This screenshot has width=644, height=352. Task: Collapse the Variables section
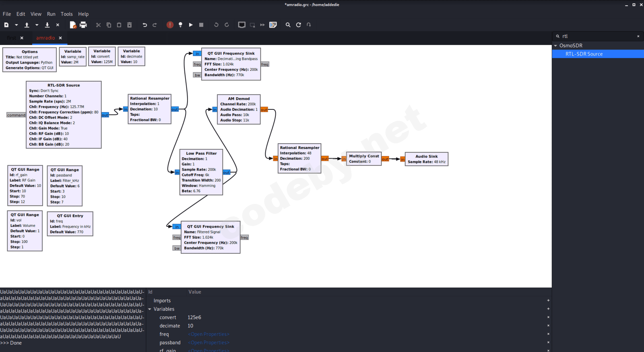click(150, 309)
